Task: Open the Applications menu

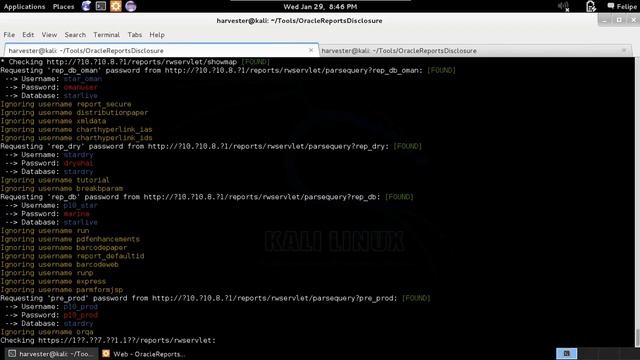Action: click(24, 7)
